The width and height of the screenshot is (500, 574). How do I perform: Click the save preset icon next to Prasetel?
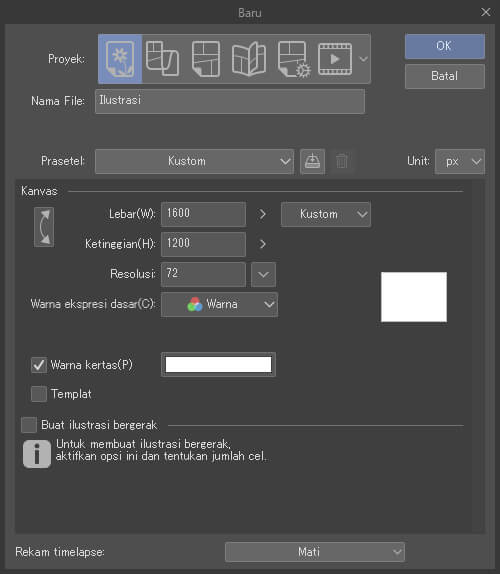(x=312, y=161)
